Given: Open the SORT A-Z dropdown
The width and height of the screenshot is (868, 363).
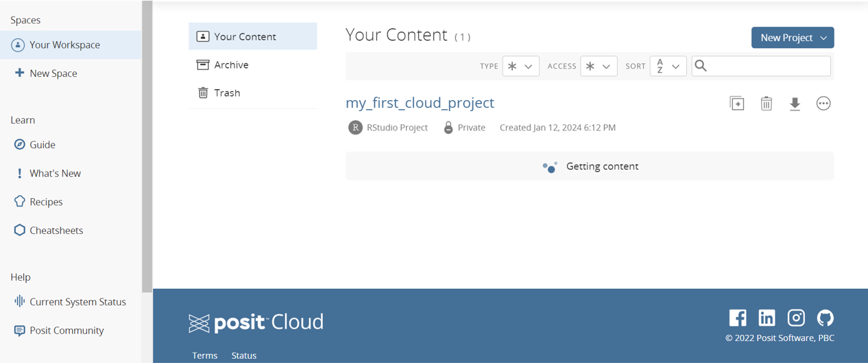Looking at the screenshot, I should (x=668, y=66).
